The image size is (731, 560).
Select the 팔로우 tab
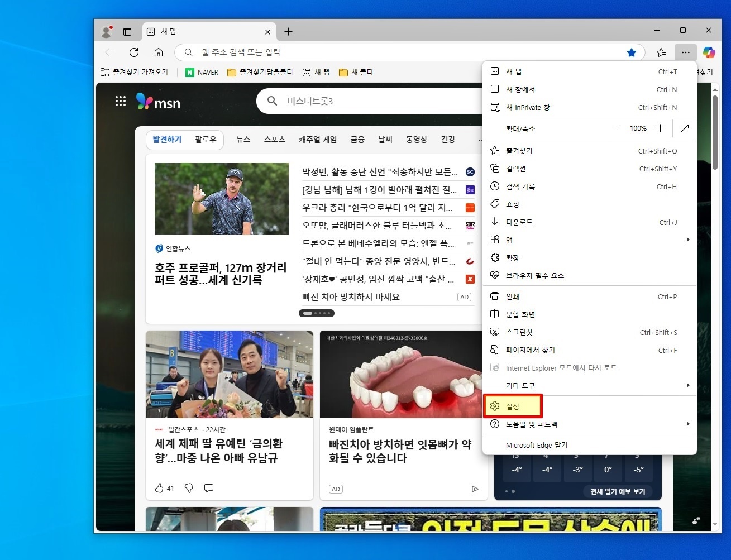(206, 140)
